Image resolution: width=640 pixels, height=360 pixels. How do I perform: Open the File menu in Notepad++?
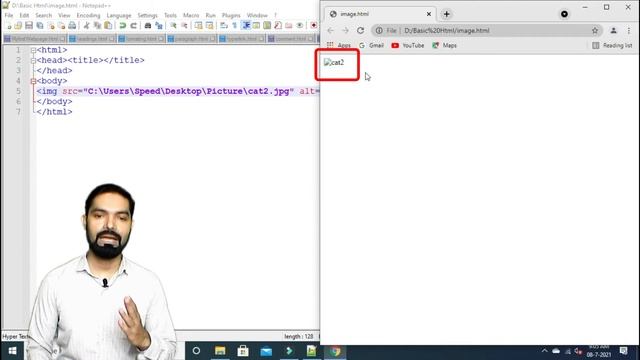tap(9, 15)
